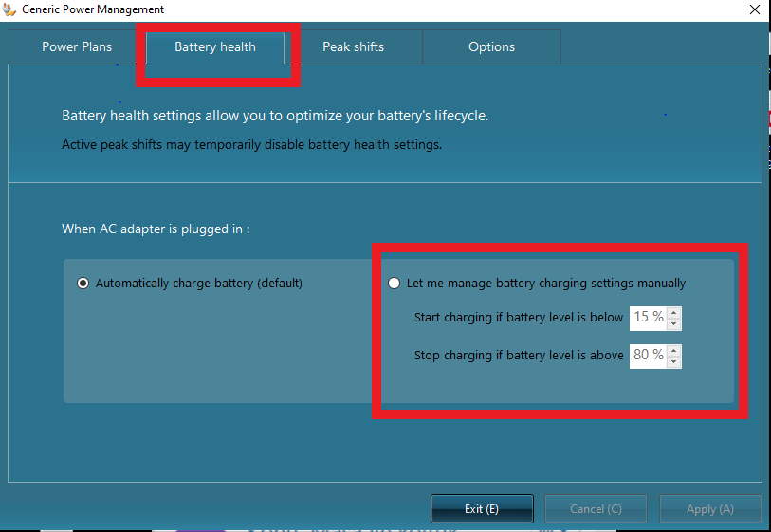The image size is (771, 532).
Task: Go to the Options tab
Action: pos(491,46)
